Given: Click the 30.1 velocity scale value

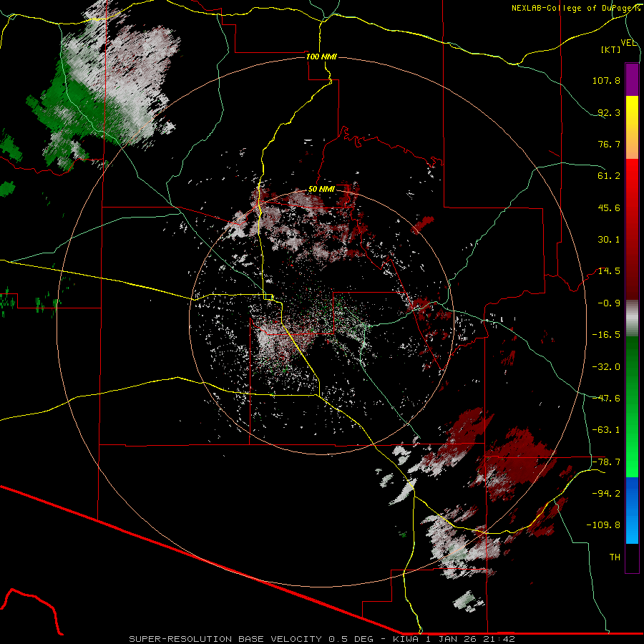Looking at the screenshot, I should [x=609, y=240].
